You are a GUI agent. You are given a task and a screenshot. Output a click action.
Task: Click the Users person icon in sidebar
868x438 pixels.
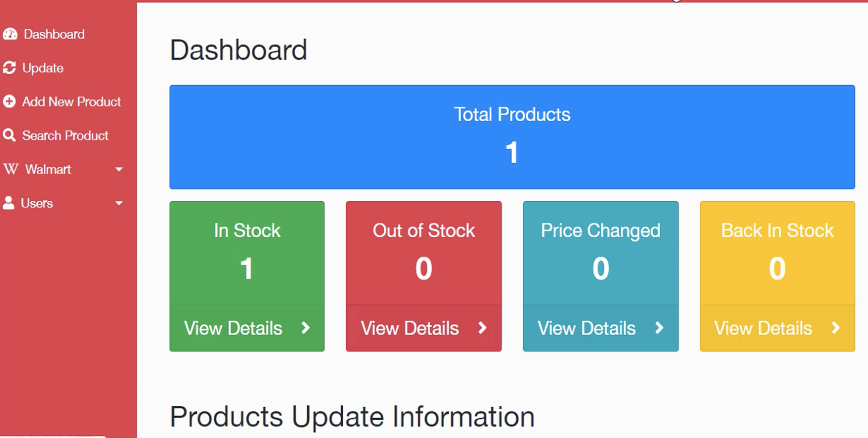(9, 203)
